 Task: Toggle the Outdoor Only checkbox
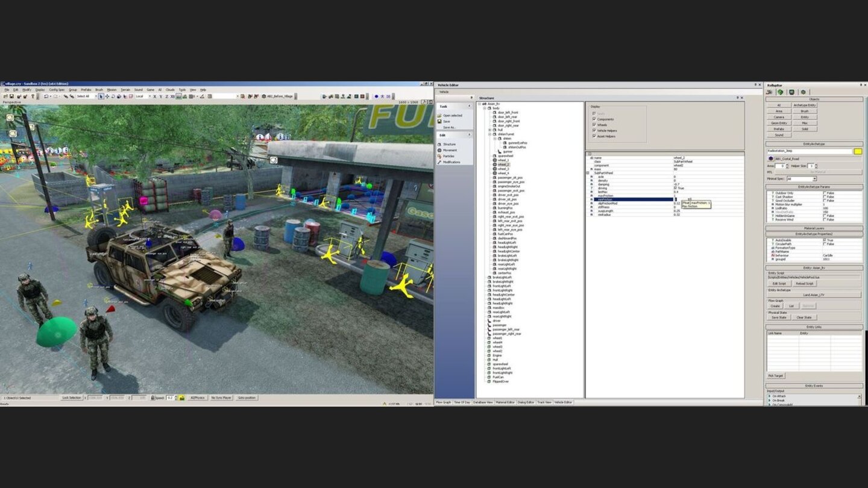(x=825, y=193)
